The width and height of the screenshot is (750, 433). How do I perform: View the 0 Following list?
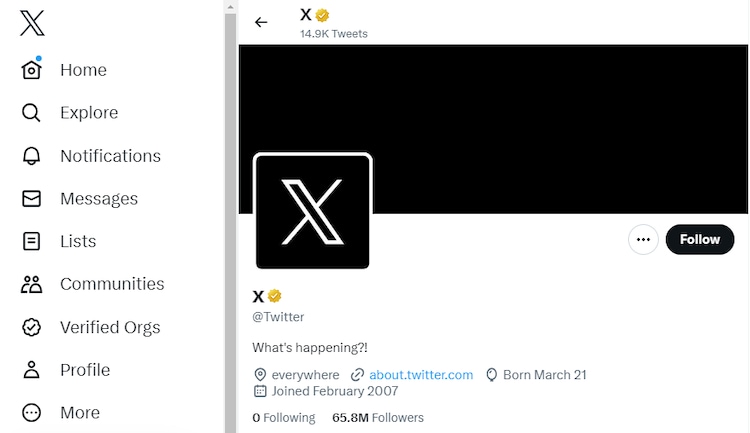[x=283, y=417]
